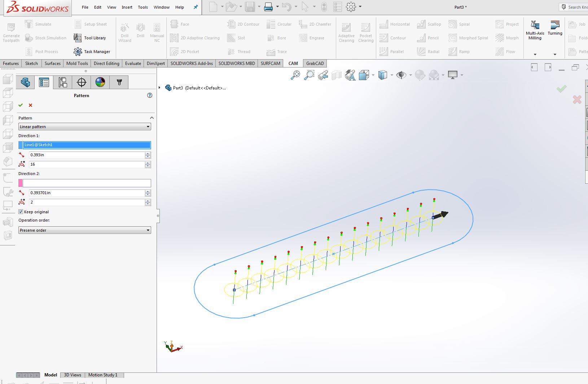Click the Direction 1 blue direction swatch
Viewport: 588px width, 384px height.
(21, 145)
